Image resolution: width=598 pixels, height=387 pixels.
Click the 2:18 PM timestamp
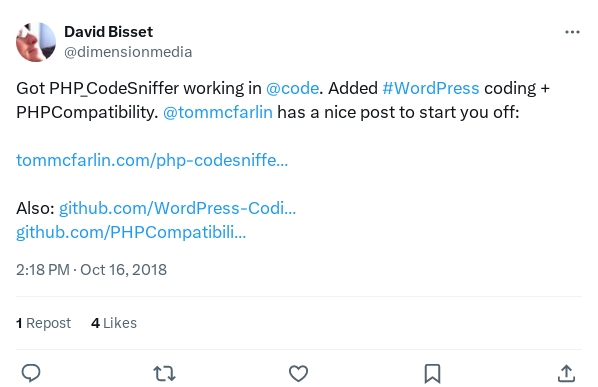click(x=43, y=270)
